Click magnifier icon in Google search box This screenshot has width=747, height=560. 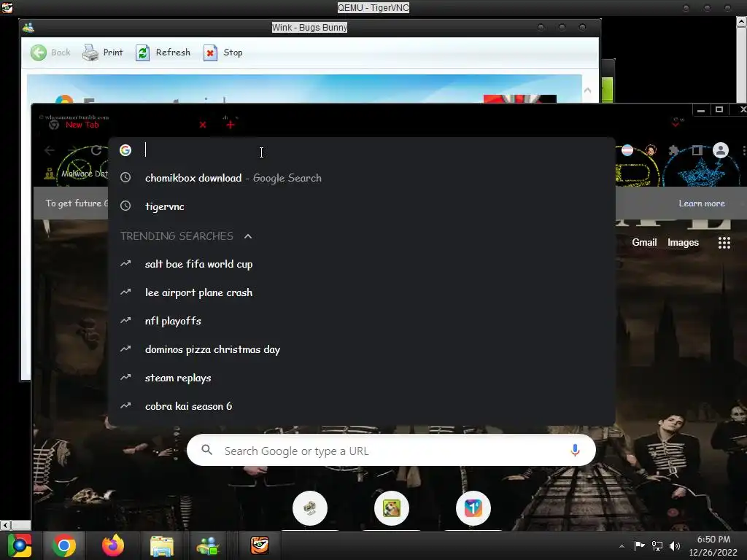[206, 449]
